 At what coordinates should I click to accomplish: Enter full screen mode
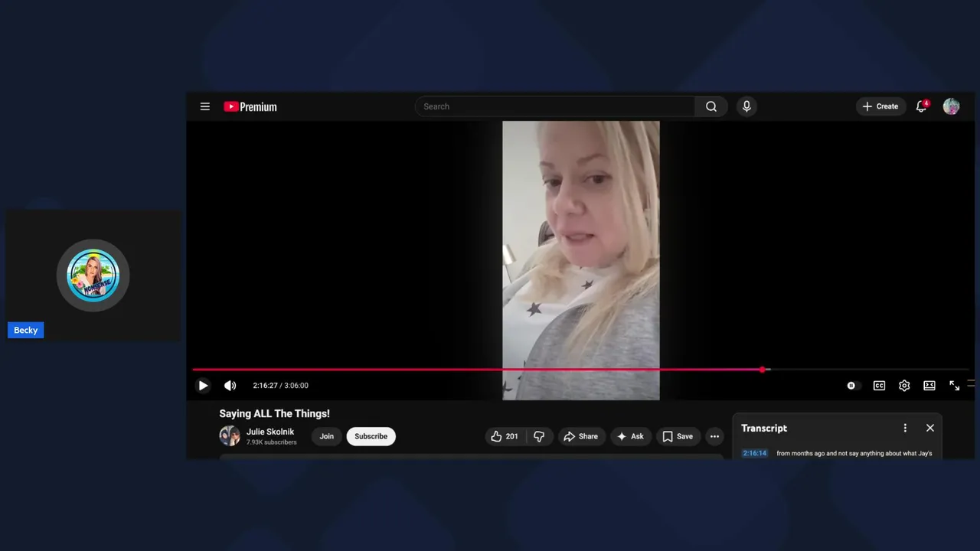pos(955,386)
